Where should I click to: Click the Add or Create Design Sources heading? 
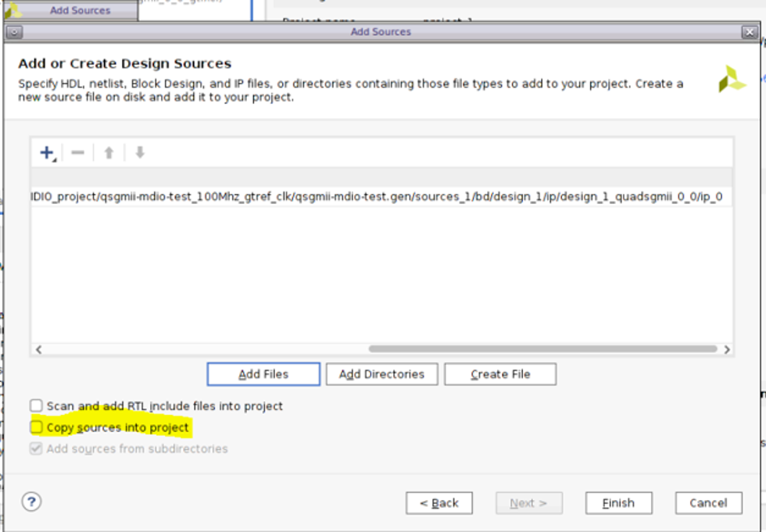pyautogui.click(x=124, y=63)
